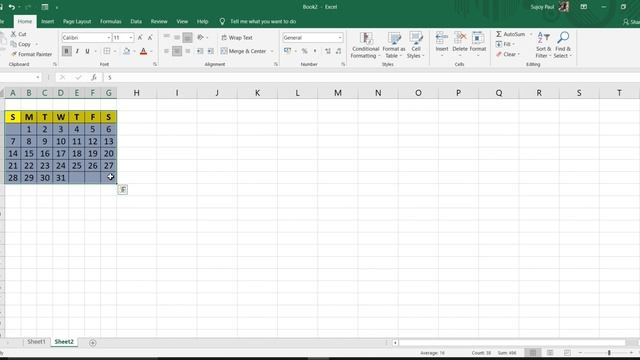Click Merge & Center
Image resolution: width=640 pixels, height=360 pixels.
[244, 51]
